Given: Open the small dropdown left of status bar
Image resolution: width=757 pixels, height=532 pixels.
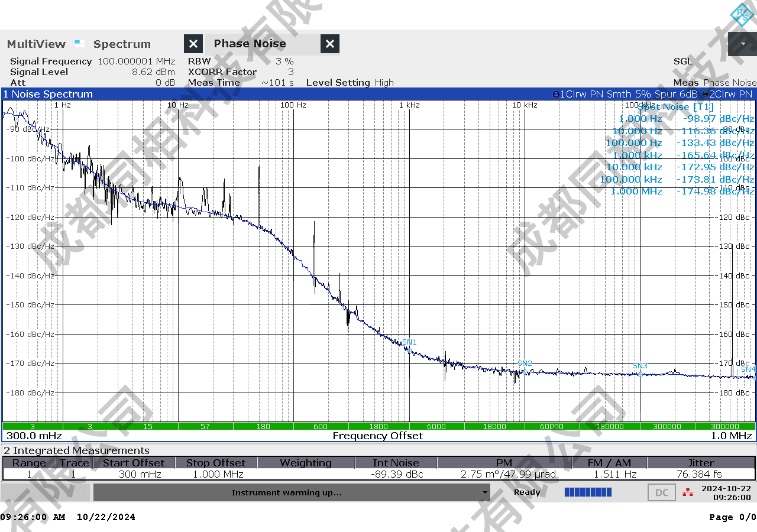Looking at the screenshot, I should [x=85, y=492].
